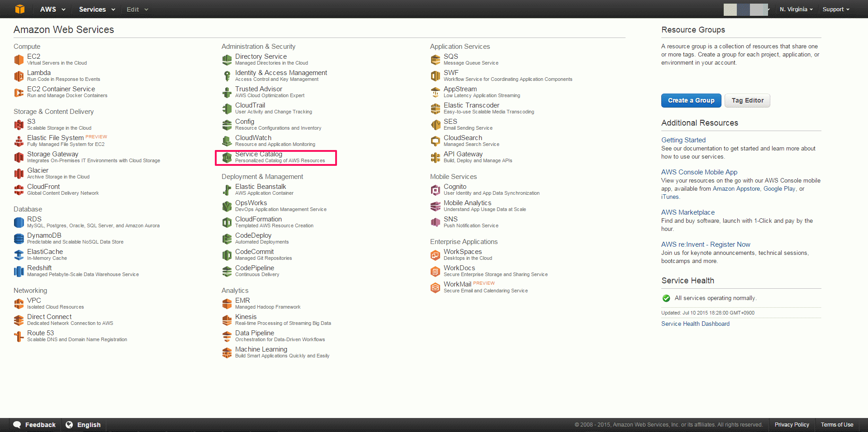Image resolution: width=868 pixels, height=432 pixels.
Task: Open the Service Health Dashboard link
Action: pyautogui.click(x=695, y=324)
